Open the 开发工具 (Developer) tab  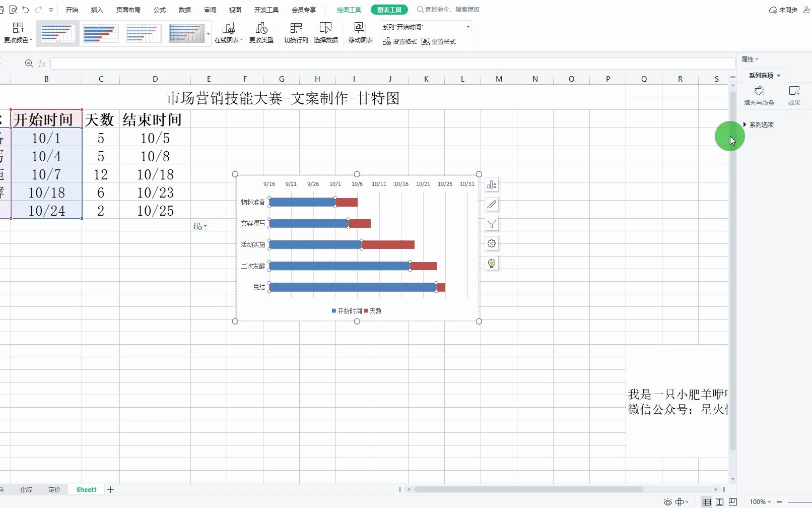pos(266,10)
